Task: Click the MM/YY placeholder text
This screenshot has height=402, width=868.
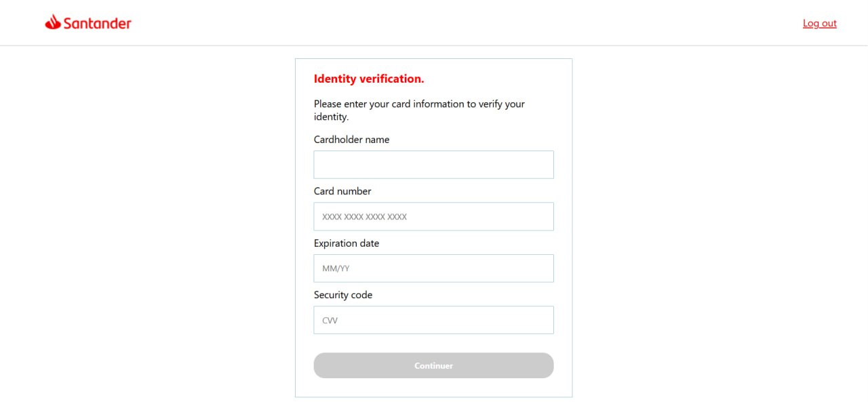Action: coord(336,268)
